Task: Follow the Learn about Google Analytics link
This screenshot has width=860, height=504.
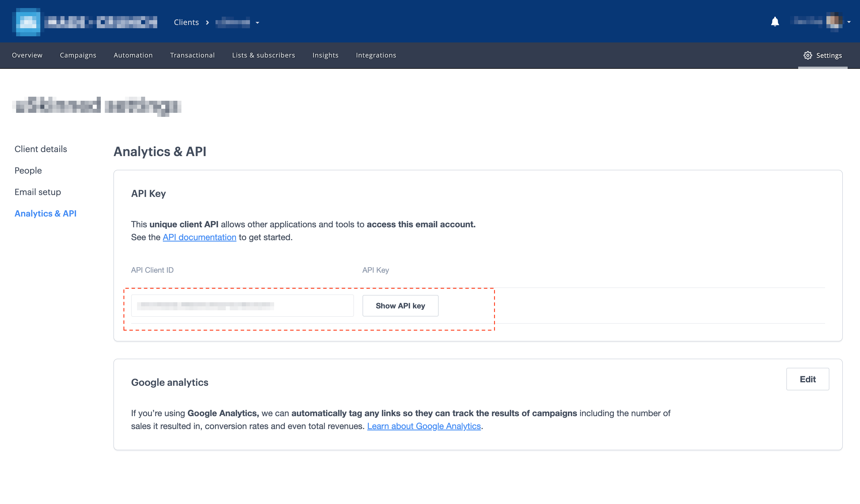Action: tap(424, 426)
